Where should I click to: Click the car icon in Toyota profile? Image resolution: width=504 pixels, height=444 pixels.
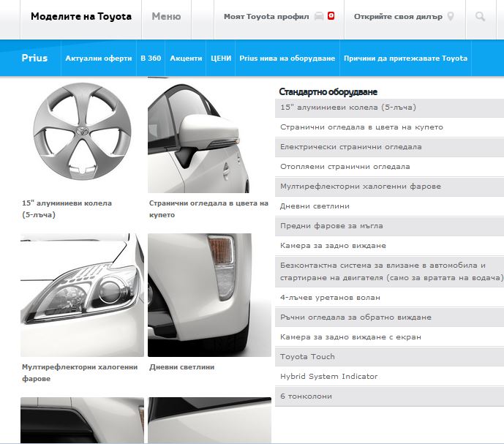[318, 16]
